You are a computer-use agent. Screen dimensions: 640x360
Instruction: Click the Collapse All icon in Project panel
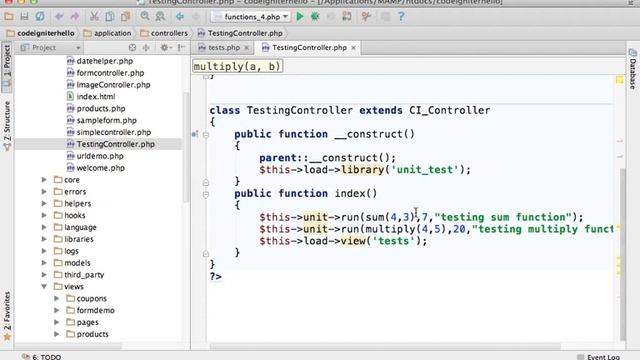pos(146,48)
